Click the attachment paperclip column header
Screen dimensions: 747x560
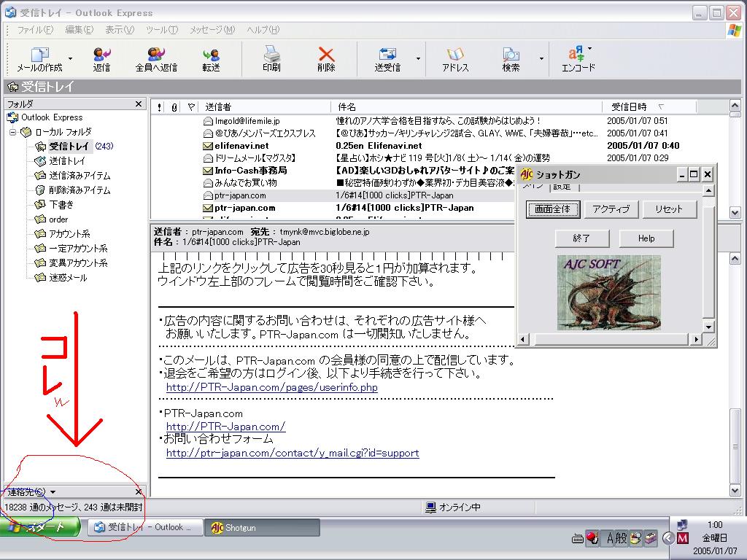(x=174, y=107)
